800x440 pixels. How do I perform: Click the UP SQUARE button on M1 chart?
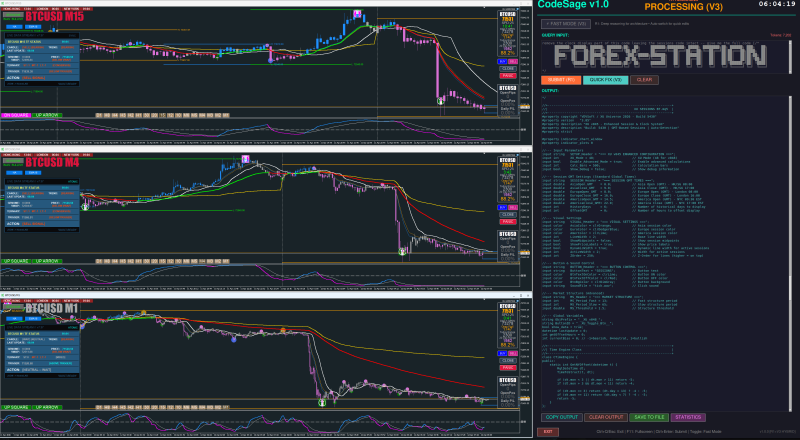(16, 407)
